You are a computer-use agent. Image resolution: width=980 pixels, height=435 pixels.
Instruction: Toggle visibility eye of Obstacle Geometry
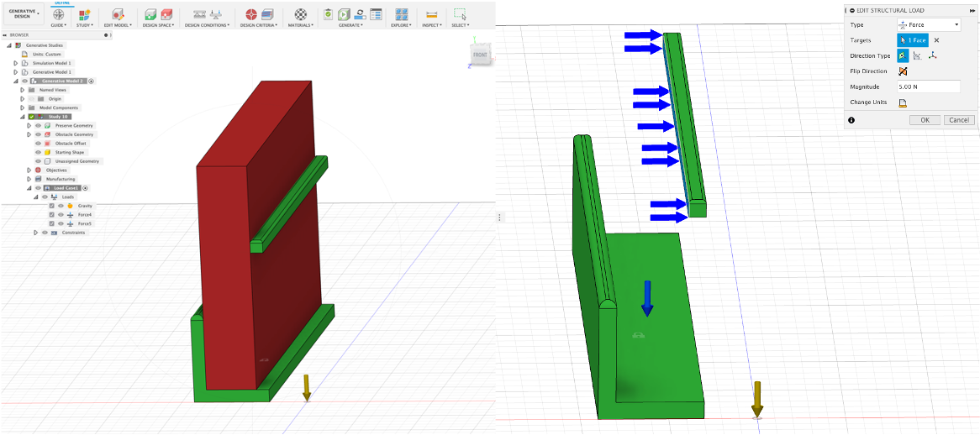[37, 134]
